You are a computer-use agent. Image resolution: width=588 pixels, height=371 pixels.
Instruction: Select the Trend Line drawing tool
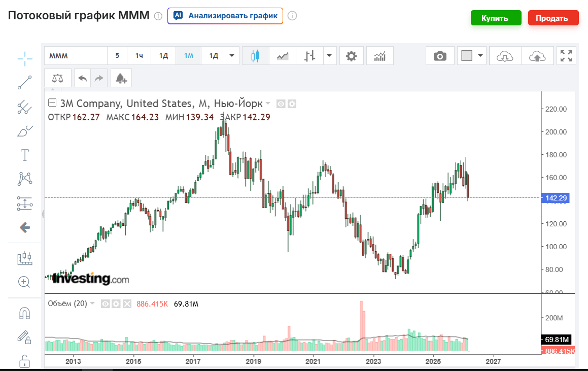pyautogui.click(x=24, y=83)
